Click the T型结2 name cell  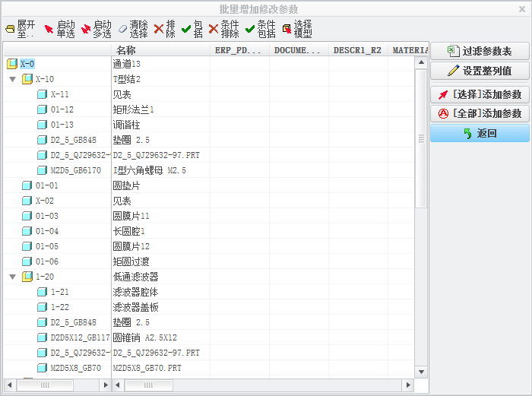(x=160, y=79)
